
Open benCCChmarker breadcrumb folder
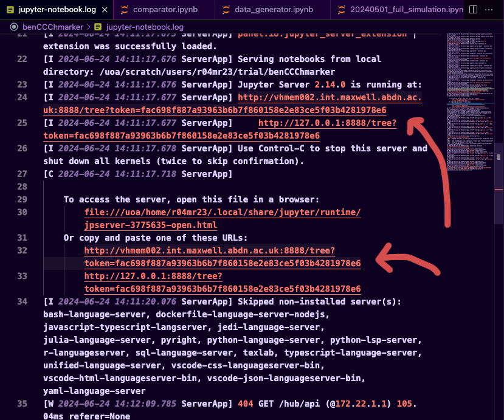tap(53, 27)
